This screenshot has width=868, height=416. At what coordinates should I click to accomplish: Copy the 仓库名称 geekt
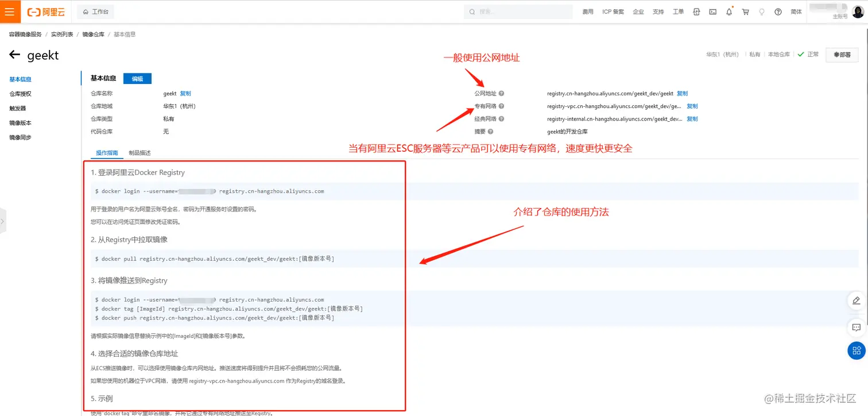(185, 94)
